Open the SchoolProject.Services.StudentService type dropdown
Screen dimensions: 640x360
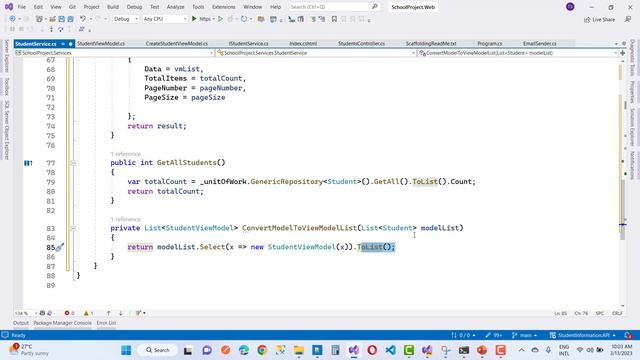[316, 53]
